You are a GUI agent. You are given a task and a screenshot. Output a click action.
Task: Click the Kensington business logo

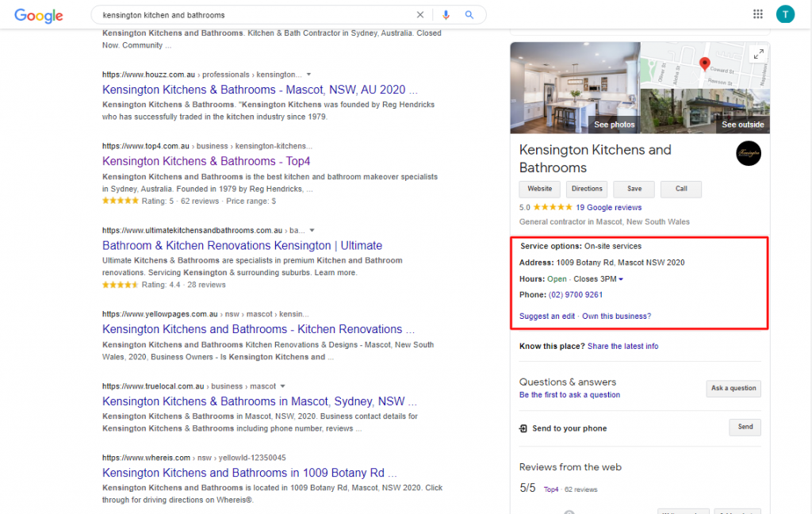748,153
